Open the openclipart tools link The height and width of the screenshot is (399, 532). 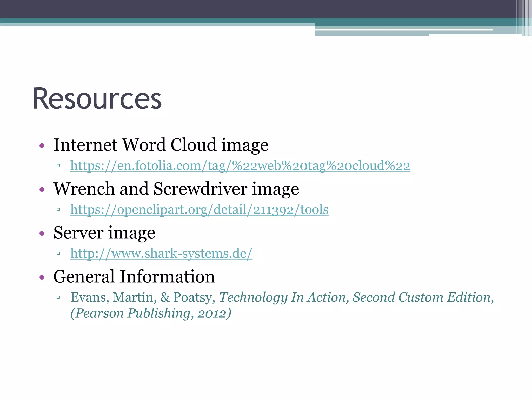point(199,210)
